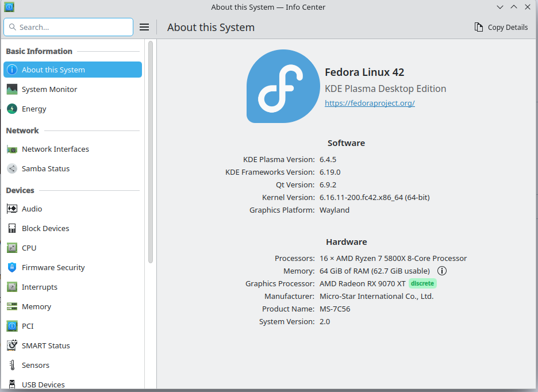Image resolution: width=538 pixels, height=392 pixels.
Task: Click the KDE Plasma Desktop Edition text
Action: click(x=385, y=89)
